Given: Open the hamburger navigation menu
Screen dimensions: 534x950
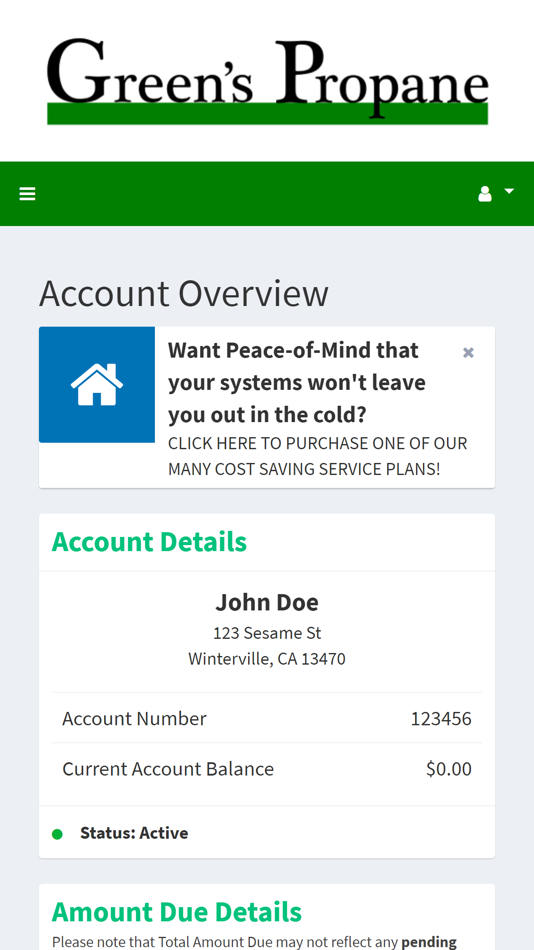Looking at the screenshot, I should pos(27,194).
